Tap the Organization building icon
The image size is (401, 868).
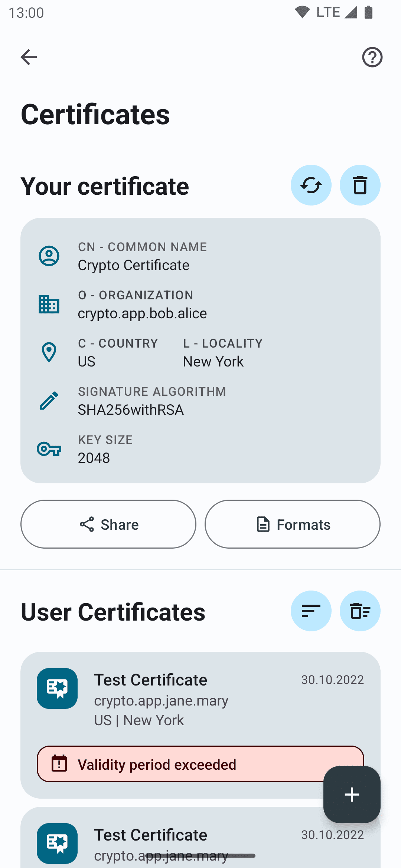coord(49,304)
